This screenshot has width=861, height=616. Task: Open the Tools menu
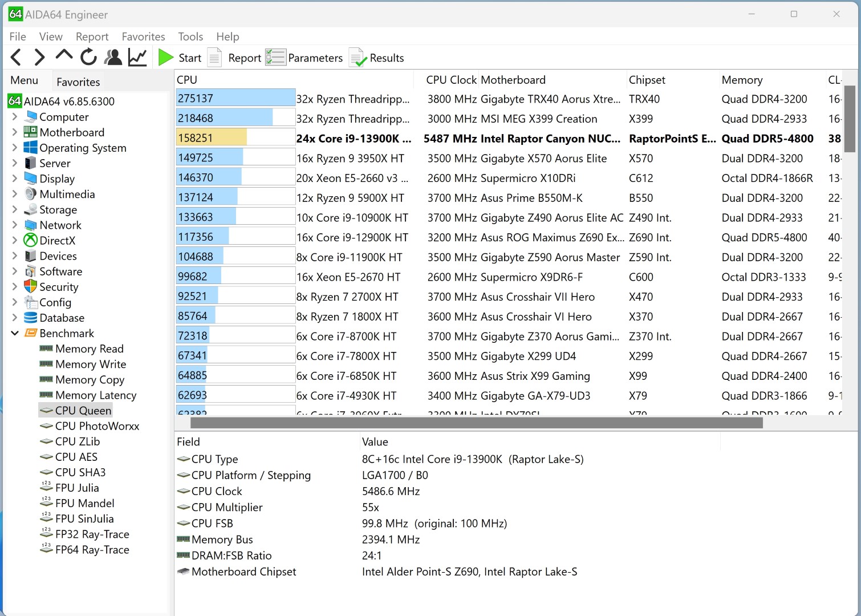(190, 37)
